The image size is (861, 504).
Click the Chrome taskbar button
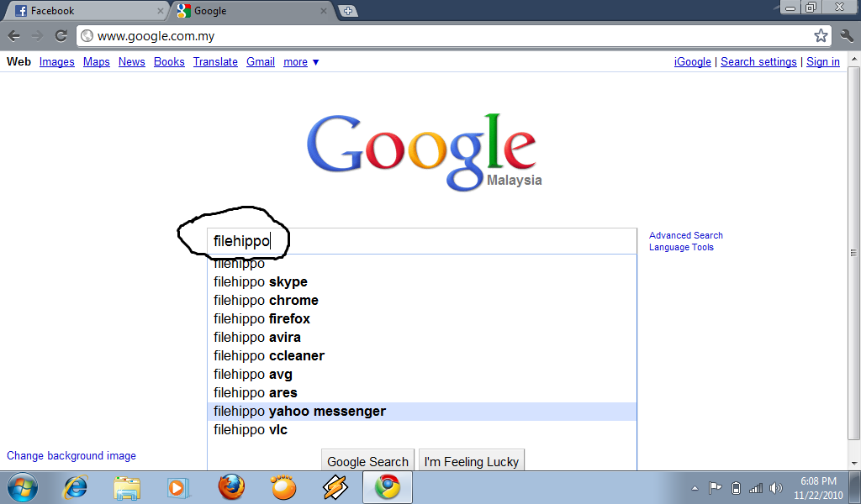pos(388,487)
